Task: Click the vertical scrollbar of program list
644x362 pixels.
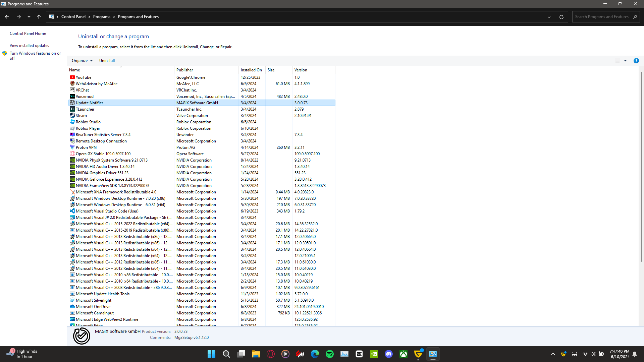Action: [641, 168]
